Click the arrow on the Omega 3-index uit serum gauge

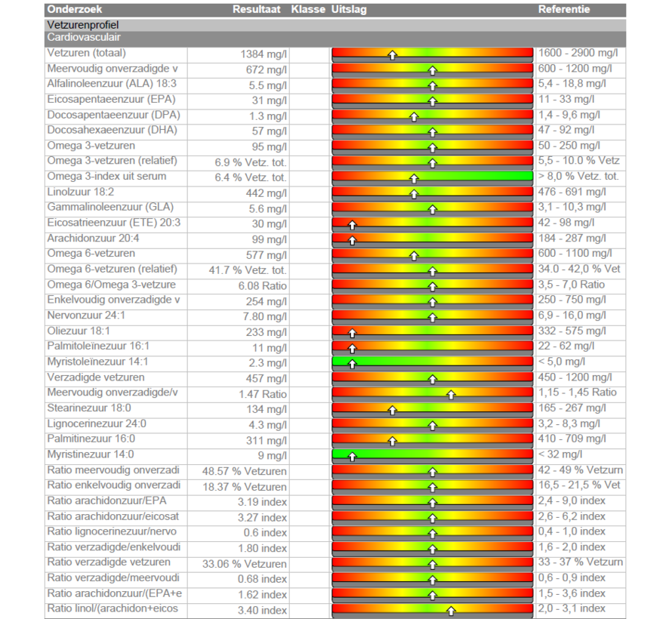pos(414,178)
